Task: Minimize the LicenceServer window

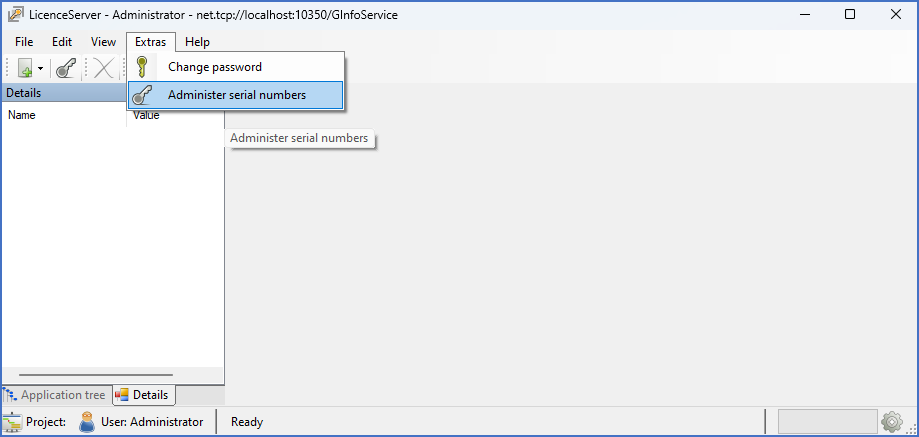Action: [804, 15]
